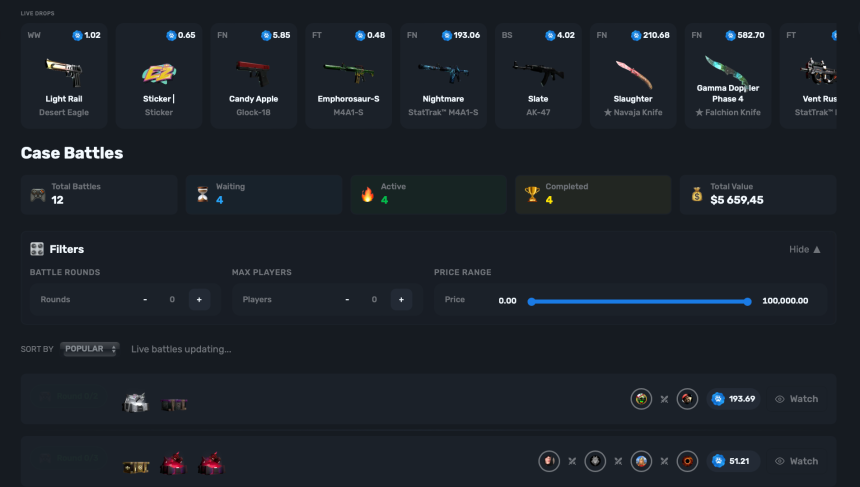Click the second red case in the 51.21 battle
This screenshot has height=487, width=860.
(x=211, y=464)
